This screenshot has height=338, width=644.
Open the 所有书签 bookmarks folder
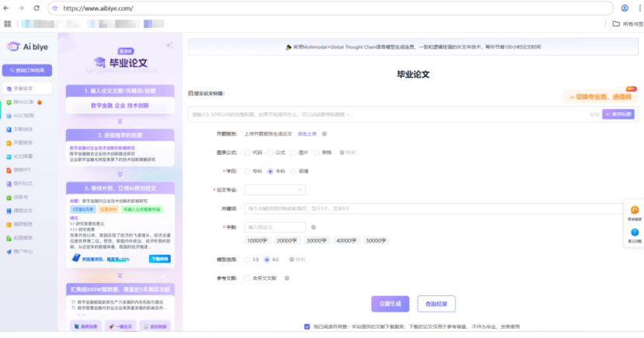(628, 24)
